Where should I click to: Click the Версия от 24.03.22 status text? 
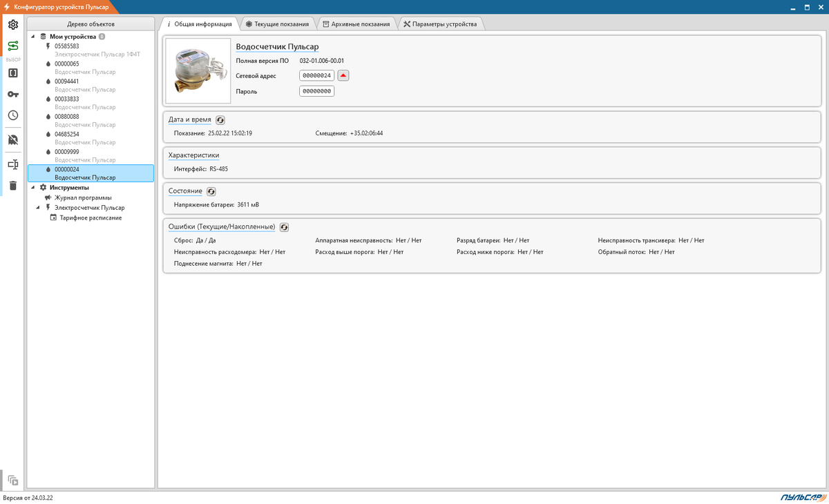(28, 497)
